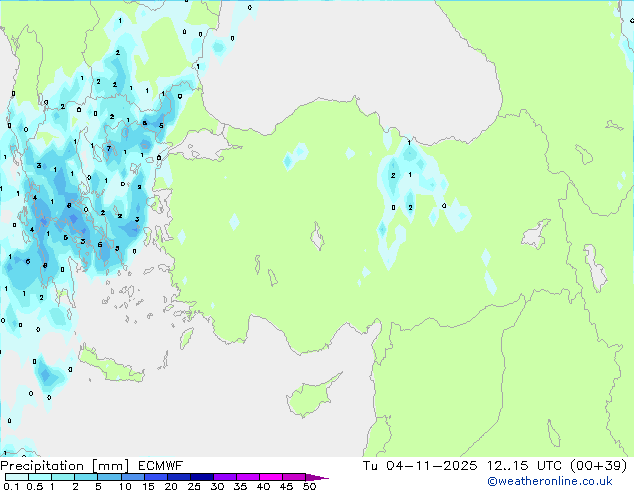This screenshot has height=490, width=634.
Task: Click the date 04-11-2025 in the caption
Action: point(432,466)
